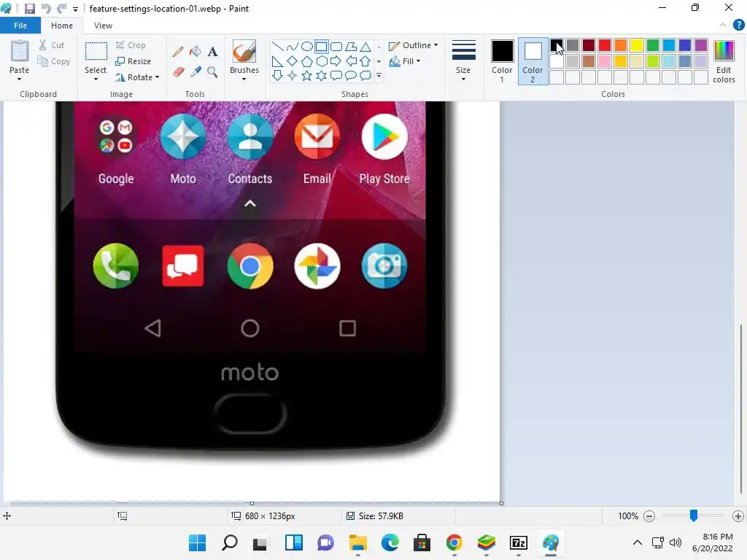Open Windows Start from the taskbar
Screen dimensions: 747x560
click(197, 542)
